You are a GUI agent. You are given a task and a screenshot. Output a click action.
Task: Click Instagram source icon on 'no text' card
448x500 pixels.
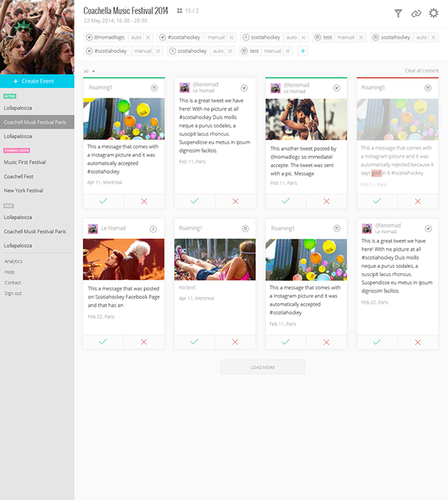point(245,228)
